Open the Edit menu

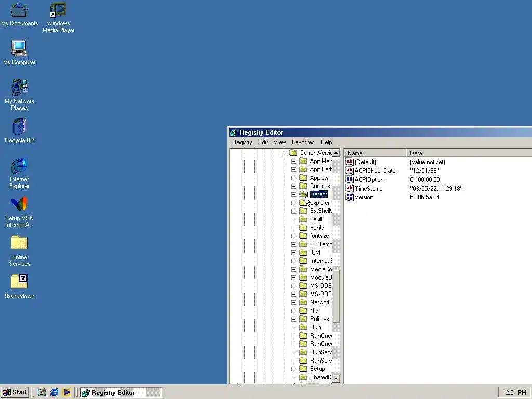(x=262, y=142)
